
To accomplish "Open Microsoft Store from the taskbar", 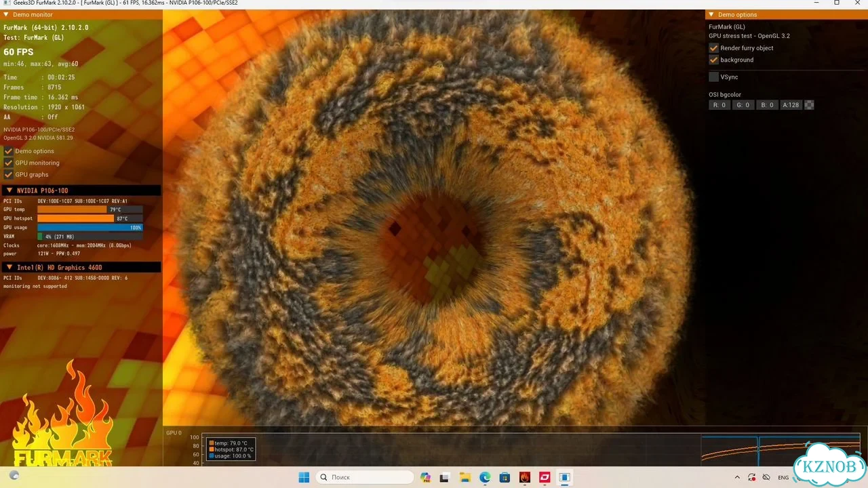I will coord(505,477).
